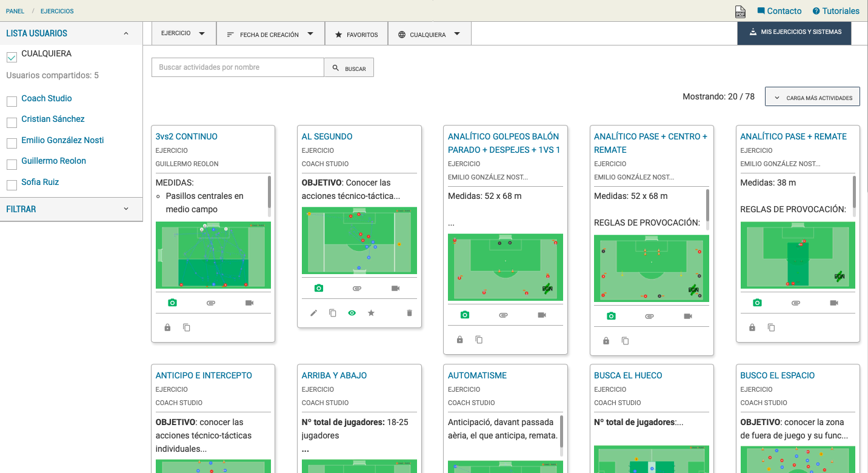Mark AL SEGUNDO as favorite star
The height and width of the screenshot is (473, 868).
pos(371,313)
